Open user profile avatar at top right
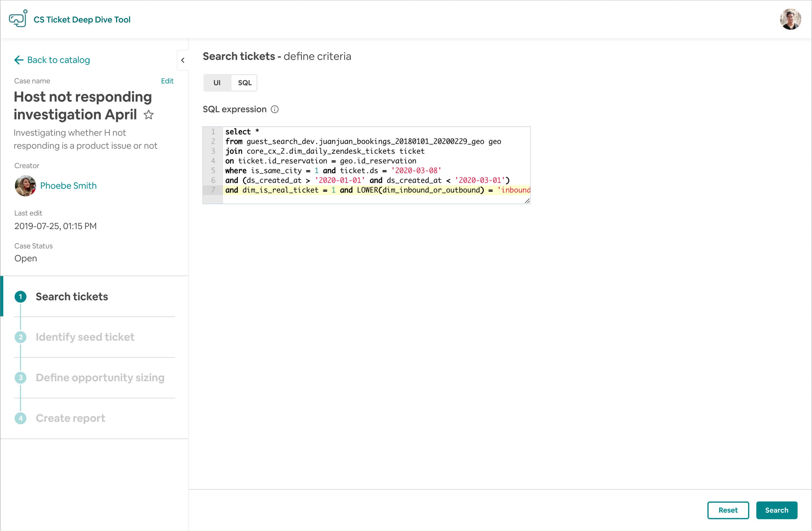 pos(790,19)
